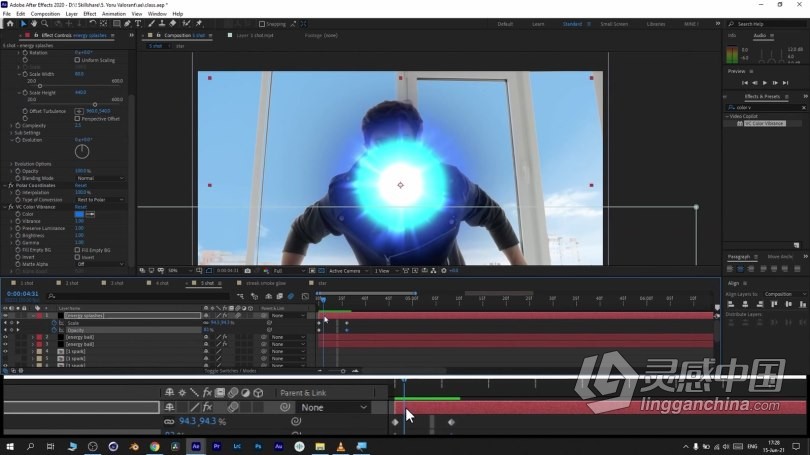Select the Selection (arrow) tool
The image size is (810, 455).
(x=23, y=24)
